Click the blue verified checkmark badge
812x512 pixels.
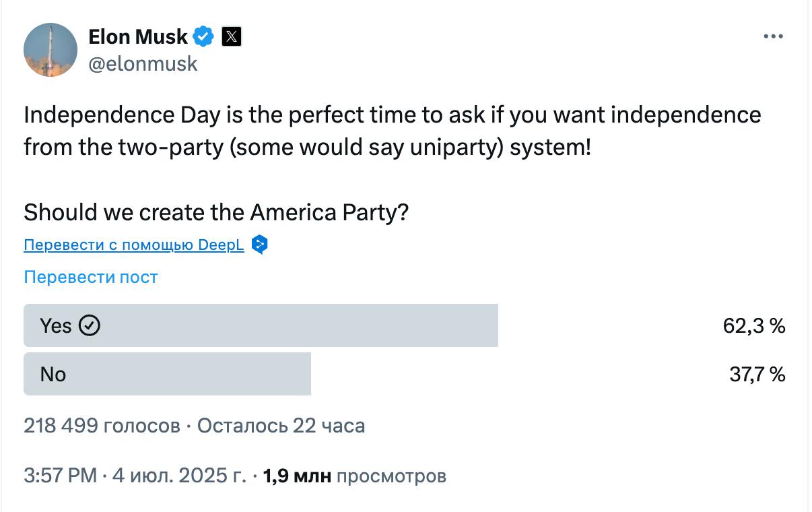tap(204, 36)
